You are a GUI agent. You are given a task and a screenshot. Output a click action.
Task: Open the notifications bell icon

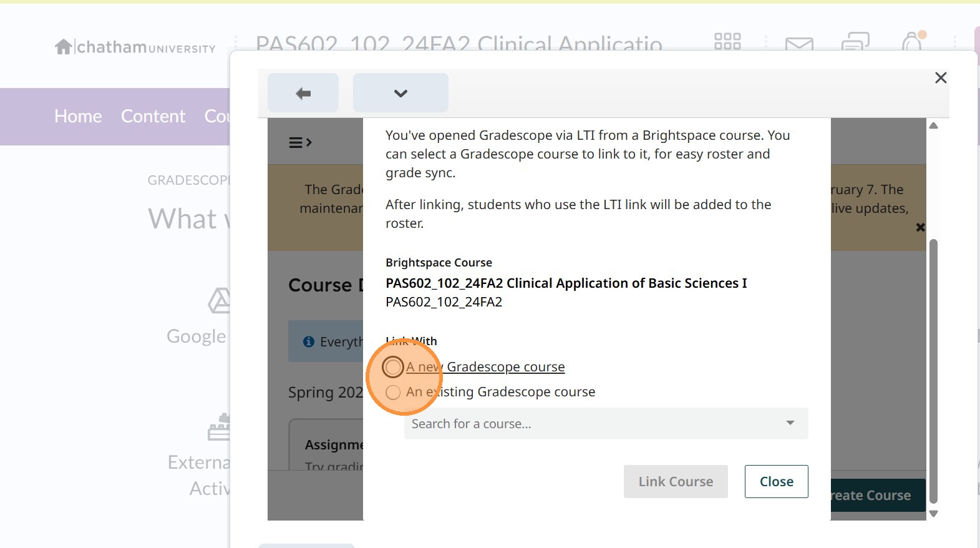[912, 41]
